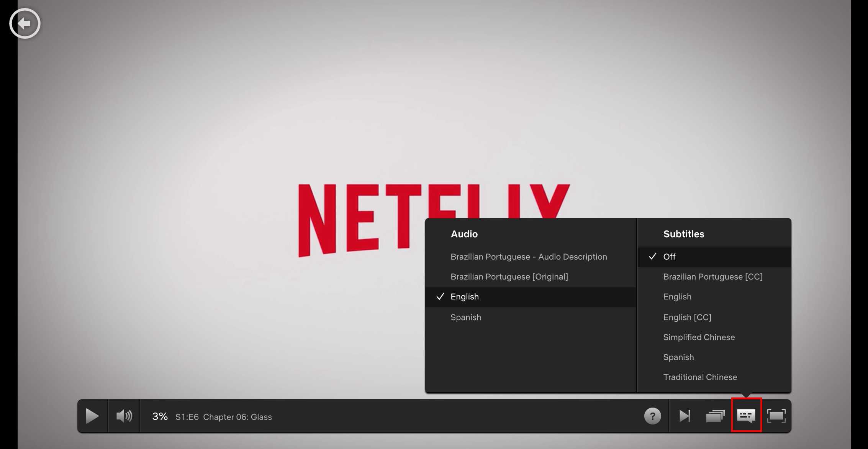This screenshot has height=449, width=868.
Task: Click the back navigation arrow icon
Action: (x=24, y=24)
